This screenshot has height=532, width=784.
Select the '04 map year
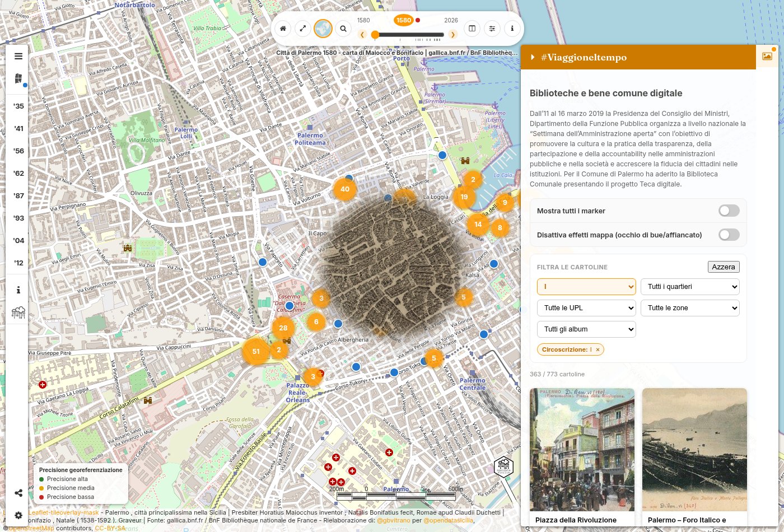(x=19, y=240)
